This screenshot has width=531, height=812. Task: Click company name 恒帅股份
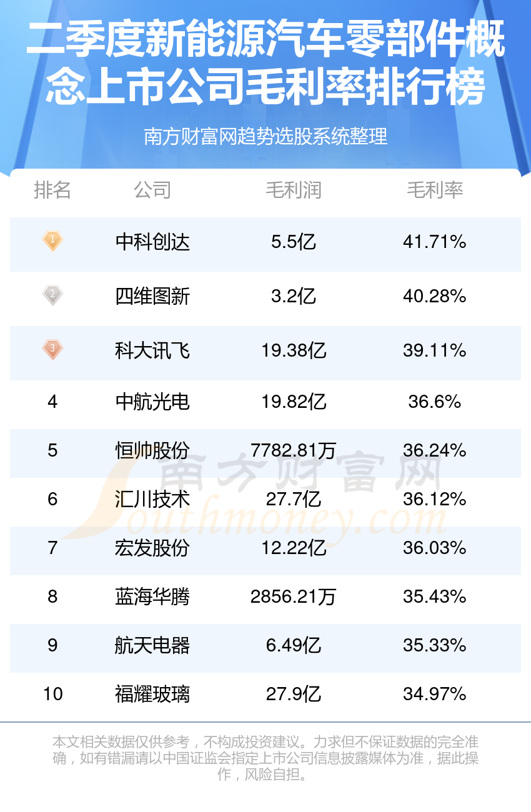(152, 450)
